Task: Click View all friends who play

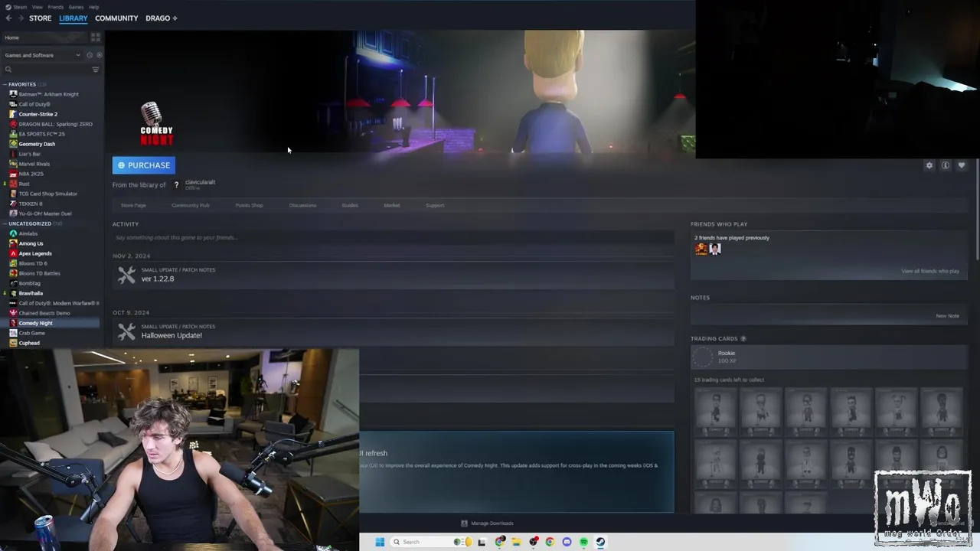Action: point(930,271)
